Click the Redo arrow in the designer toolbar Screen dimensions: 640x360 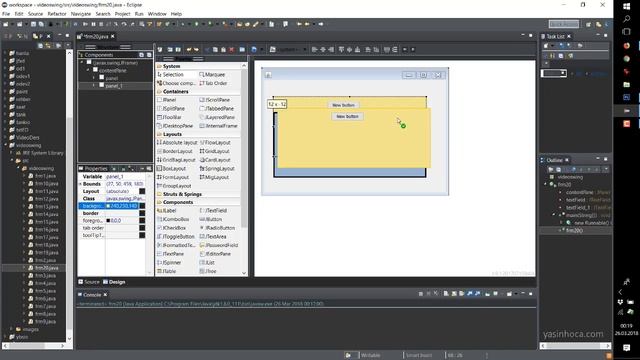tap(196, 49)
